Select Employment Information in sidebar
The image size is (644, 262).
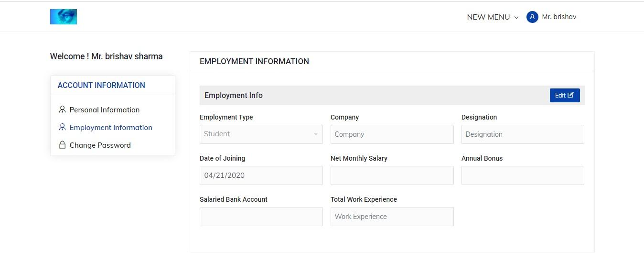[110, 127]
